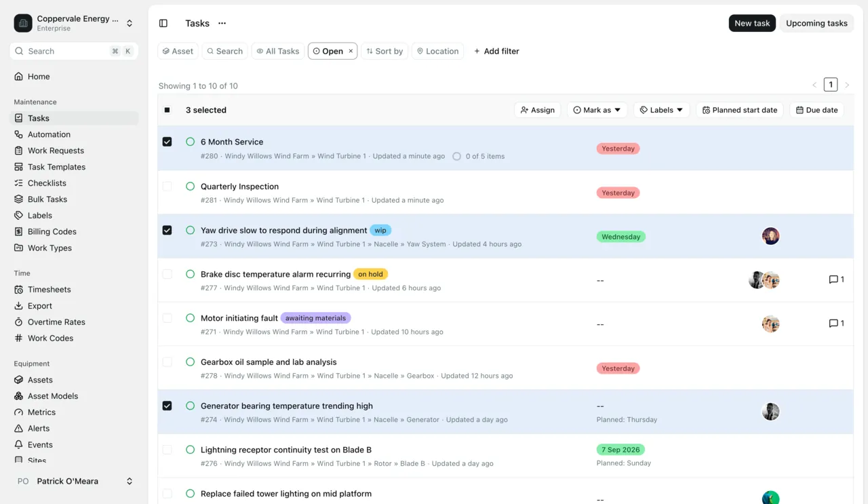Image resolution: width=868 pixels, height=504 pixels.
Task: Click the New task button
Action: 752,23
